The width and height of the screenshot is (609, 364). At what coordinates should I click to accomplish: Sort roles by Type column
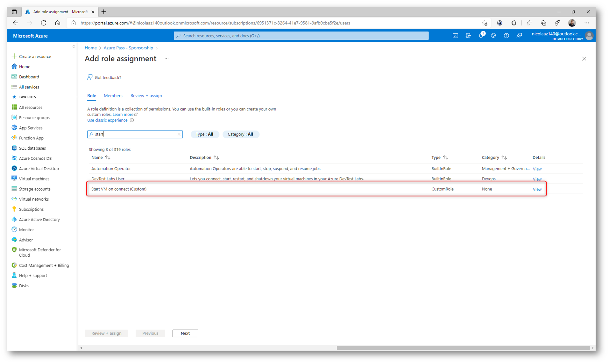pos(440,157)
